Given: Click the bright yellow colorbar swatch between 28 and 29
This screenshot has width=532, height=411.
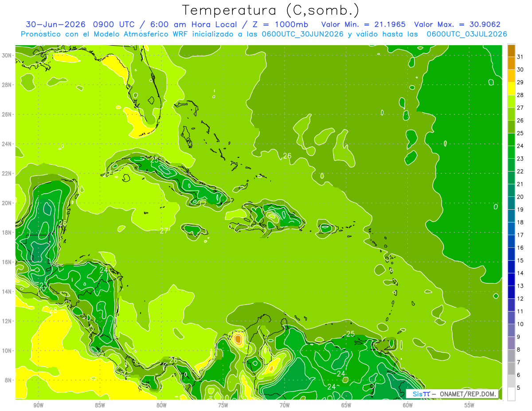Looking at the screenshot, I should (x=511, y=88).
